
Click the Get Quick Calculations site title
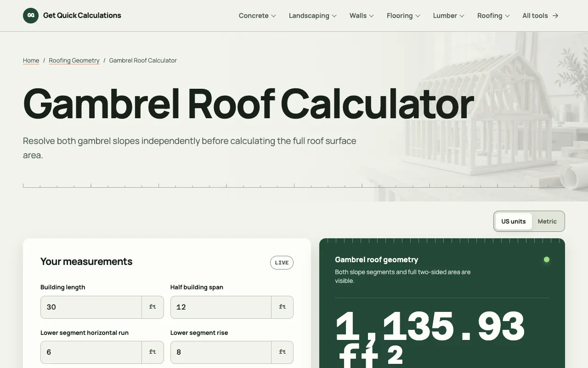click(82, 16)
